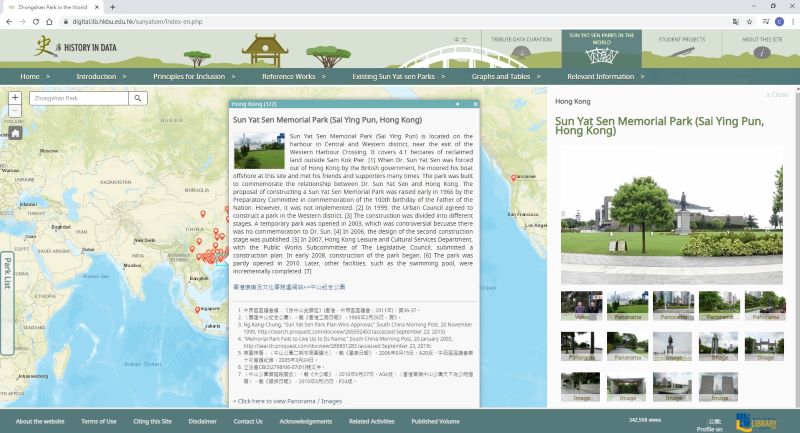Click the browser home icon
The height and width of the screenshot is (433, 800).
(49, 21)
